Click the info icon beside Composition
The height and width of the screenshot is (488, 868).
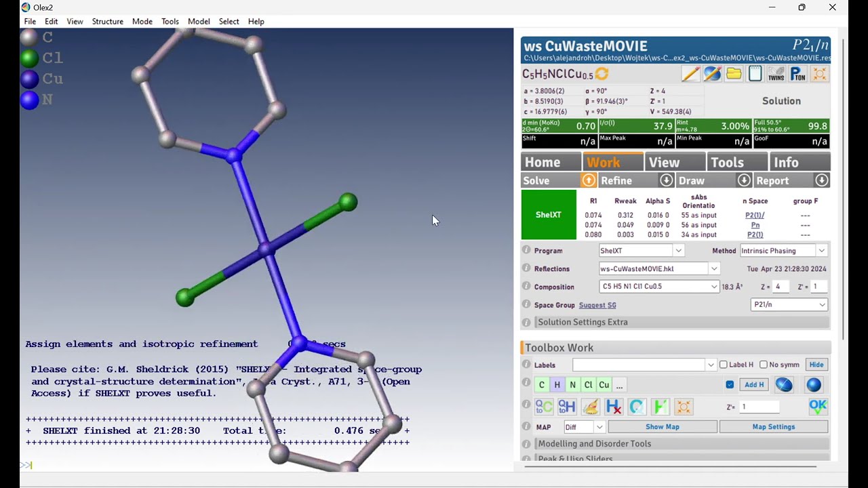pyautogui.click(x=526, y=287)
